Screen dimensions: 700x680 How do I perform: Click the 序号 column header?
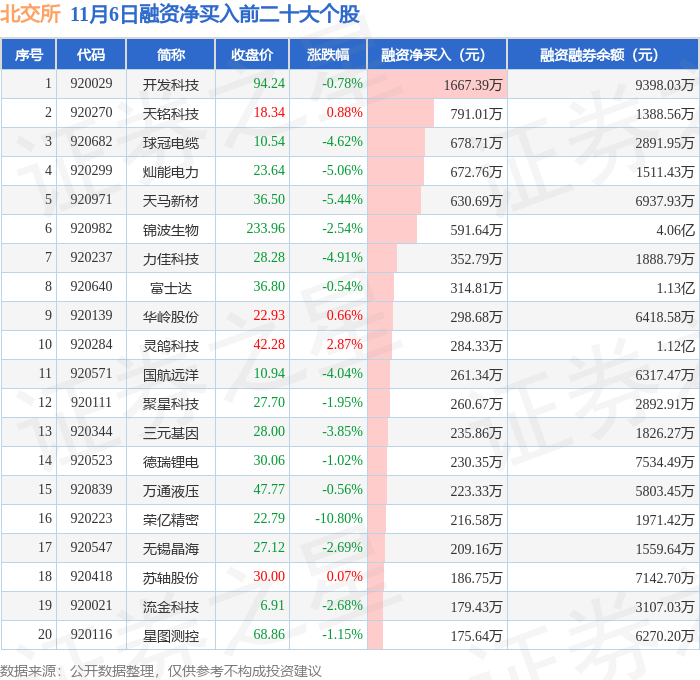[x=29, y=55]
